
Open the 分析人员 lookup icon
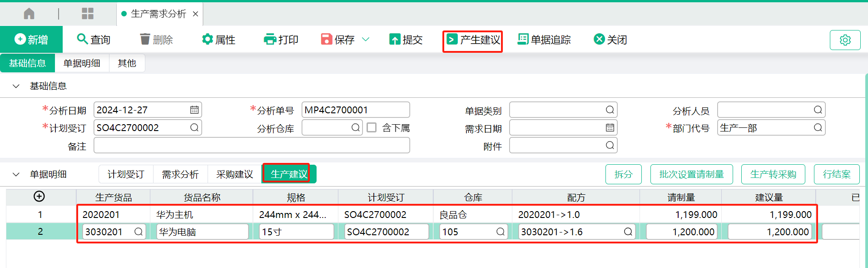(818, 110)
